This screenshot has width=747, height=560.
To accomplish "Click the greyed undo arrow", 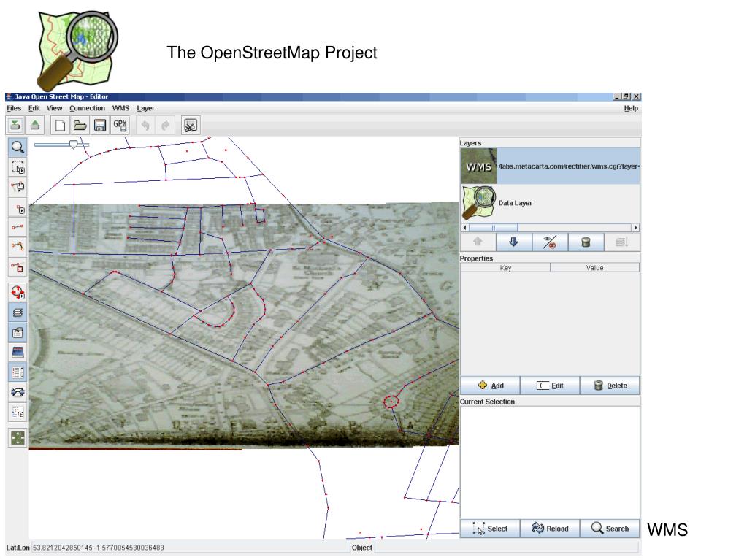I will [145, 126].
